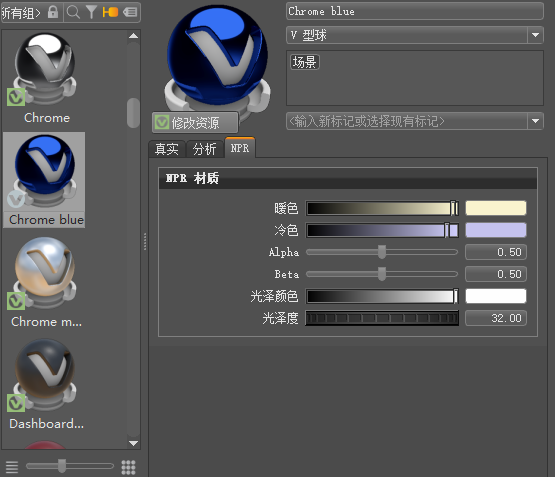Image resolution: width=555 pixels, height=477 pixels.
Task: Switch to the 分析 tab
Action: point(204,149)
